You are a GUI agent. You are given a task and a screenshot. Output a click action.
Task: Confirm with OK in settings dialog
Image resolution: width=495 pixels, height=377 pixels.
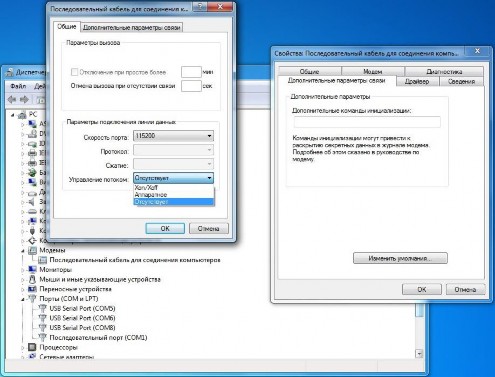(165, 228)
